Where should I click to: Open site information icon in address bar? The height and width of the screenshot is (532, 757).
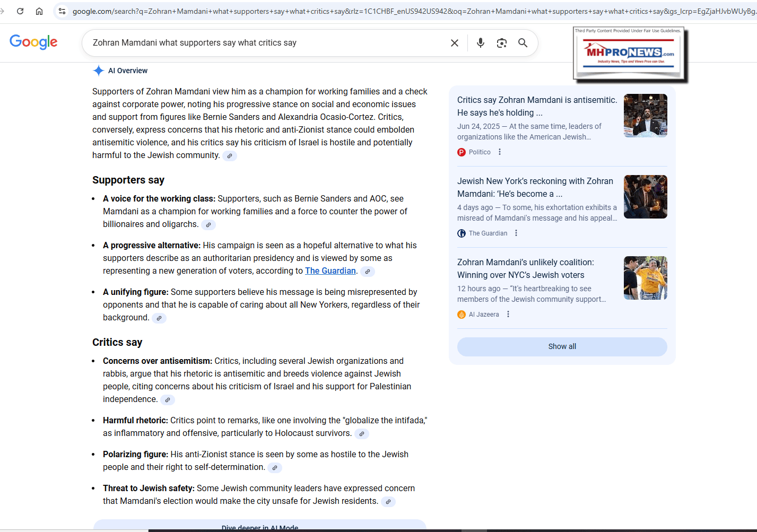[62, 11]
